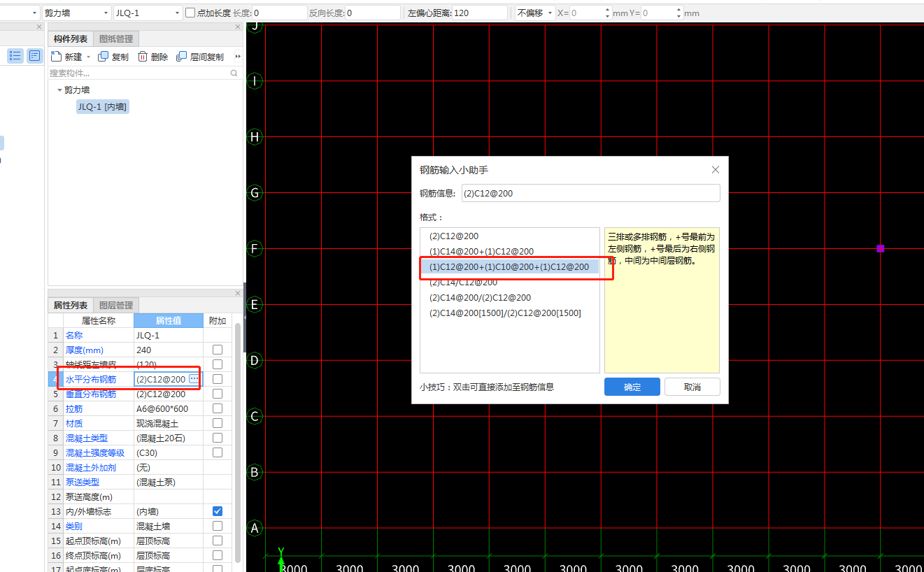This screenshot has height=572, width=924.
Task: Click the 取消 button in the dialog
Action: [692, 387]
